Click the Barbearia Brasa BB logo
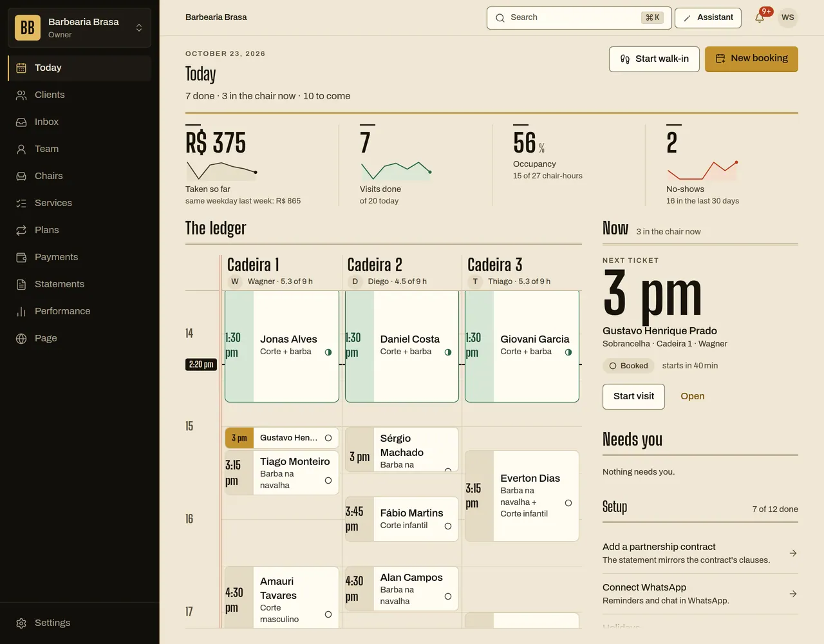 pyautogui.click(x=28, y=28)
